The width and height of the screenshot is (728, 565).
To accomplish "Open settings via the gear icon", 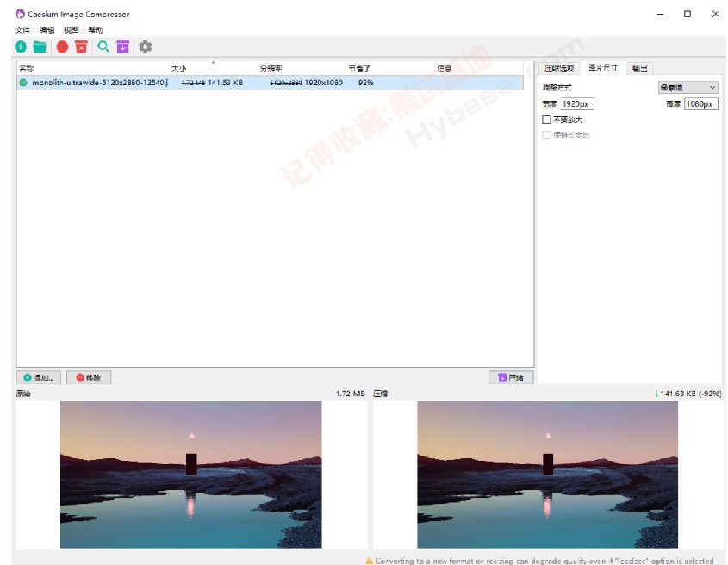I will click(x=146, y=47).
